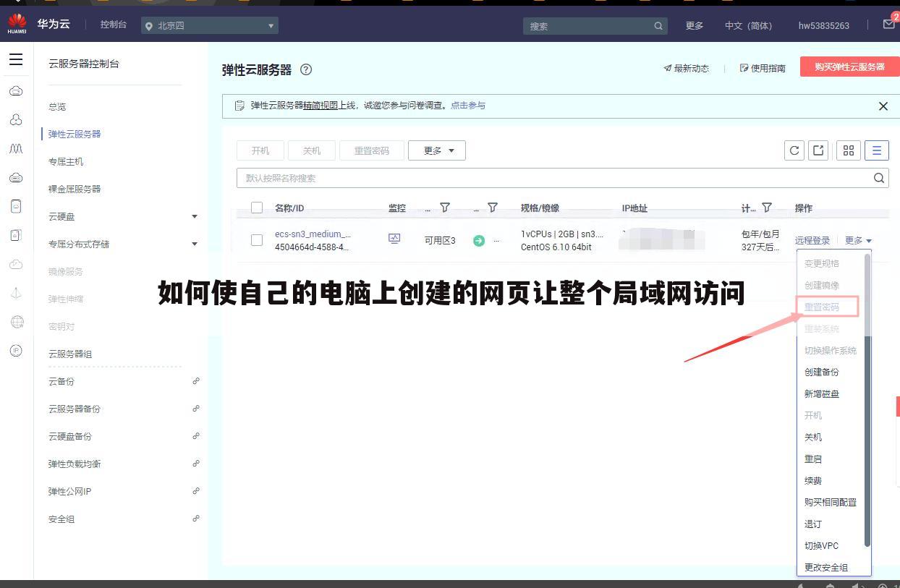Filter by billing mode column
Screen dimensions: 900x588
767,208
